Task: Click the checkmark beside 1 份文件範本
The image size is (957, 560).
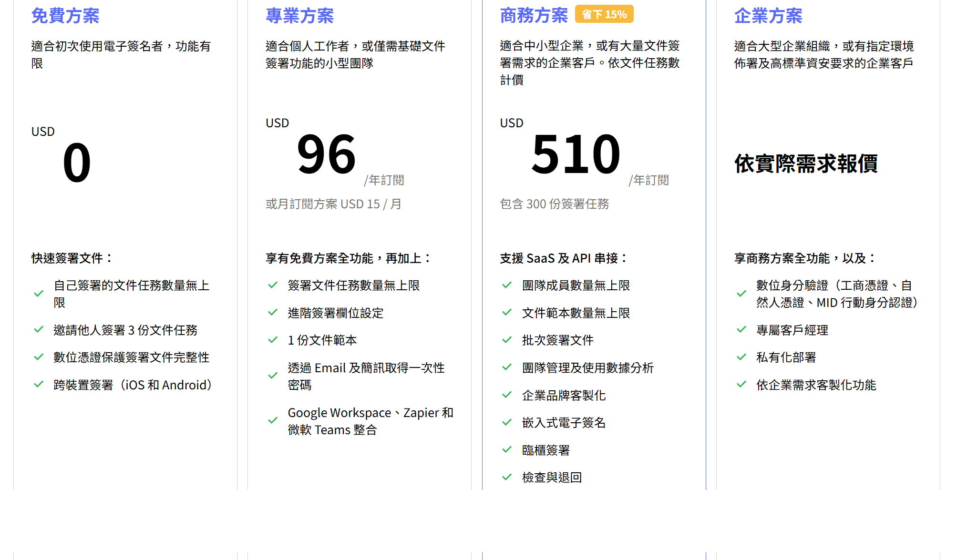Action: (x=273, y=340)
